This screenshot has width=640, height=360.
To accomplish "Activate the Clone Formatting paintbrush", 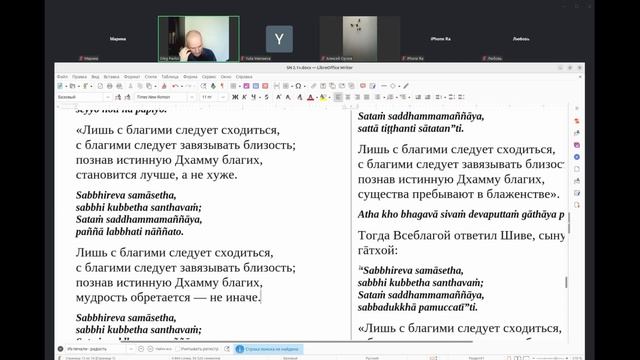I will (x=164, y=86).
